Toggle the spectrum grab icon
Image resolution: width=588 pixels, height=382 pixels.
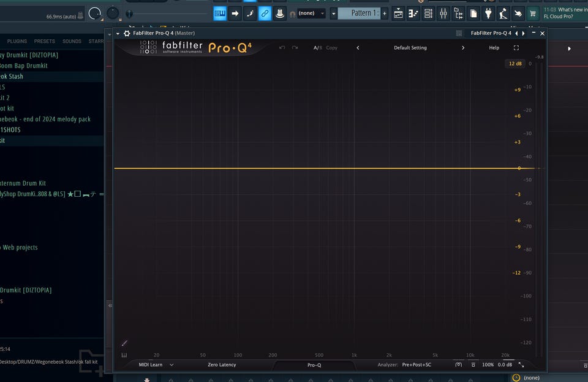pyautogui.click(x=459, y=365)
